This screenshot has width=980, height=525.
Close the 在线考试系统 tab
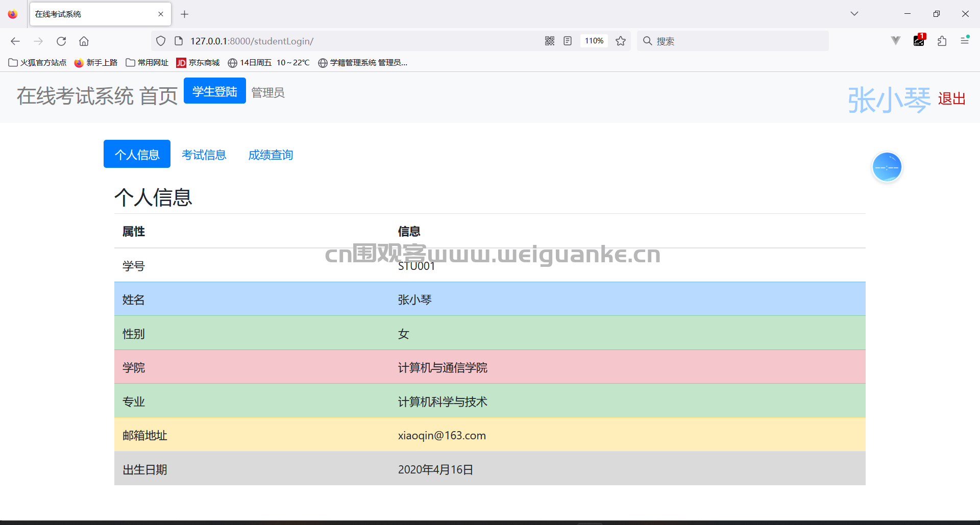pyautogui.click(x=161, y=14)
